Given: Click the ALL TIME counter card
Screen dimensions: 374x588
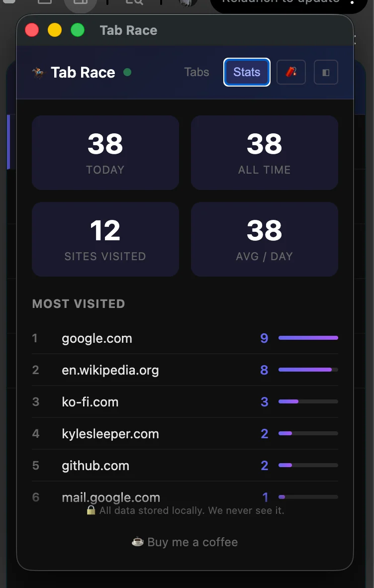Looking at the screenshot, I should [264, 153].
